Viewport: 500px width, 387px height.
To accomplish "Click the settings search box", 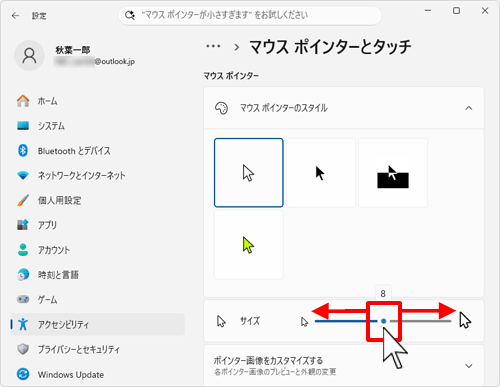I will (250, 15).
